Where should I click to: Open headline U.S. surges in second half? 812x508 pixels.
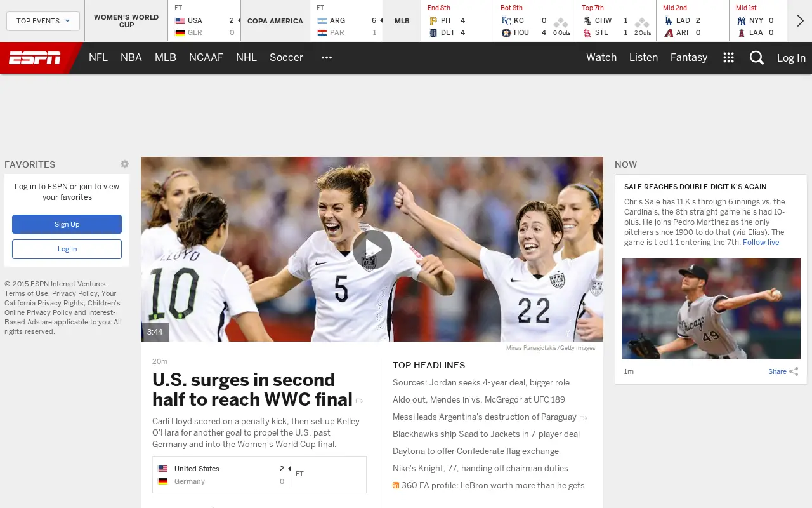[x=252, y=390]
